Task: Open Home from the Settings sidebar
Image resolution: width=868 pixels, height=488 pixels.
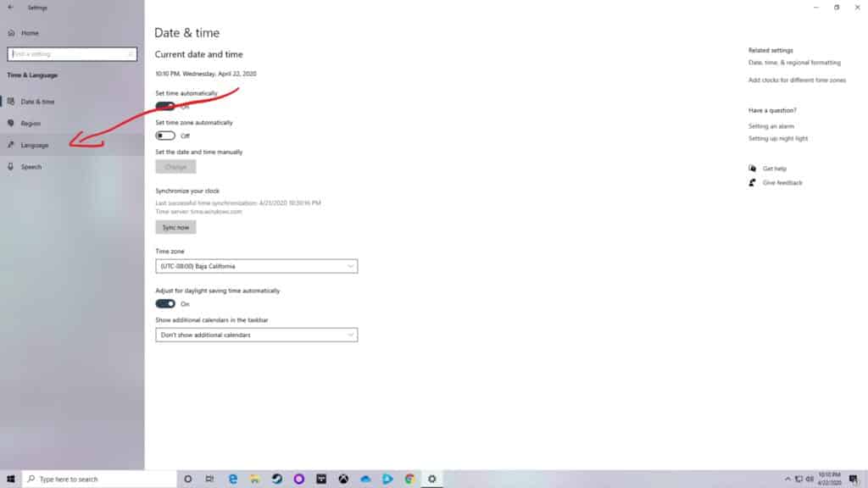Action: click(x=30, y=33)
